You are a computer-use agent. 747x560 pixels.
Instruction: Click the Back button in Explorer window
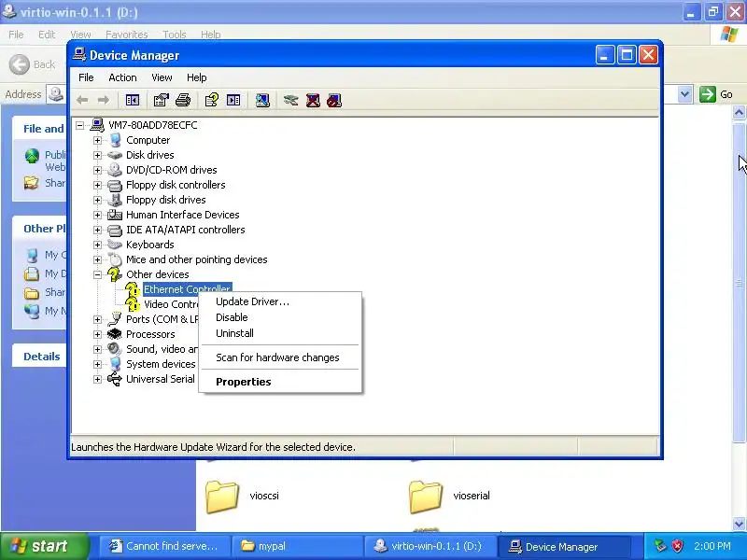[33, 64]
